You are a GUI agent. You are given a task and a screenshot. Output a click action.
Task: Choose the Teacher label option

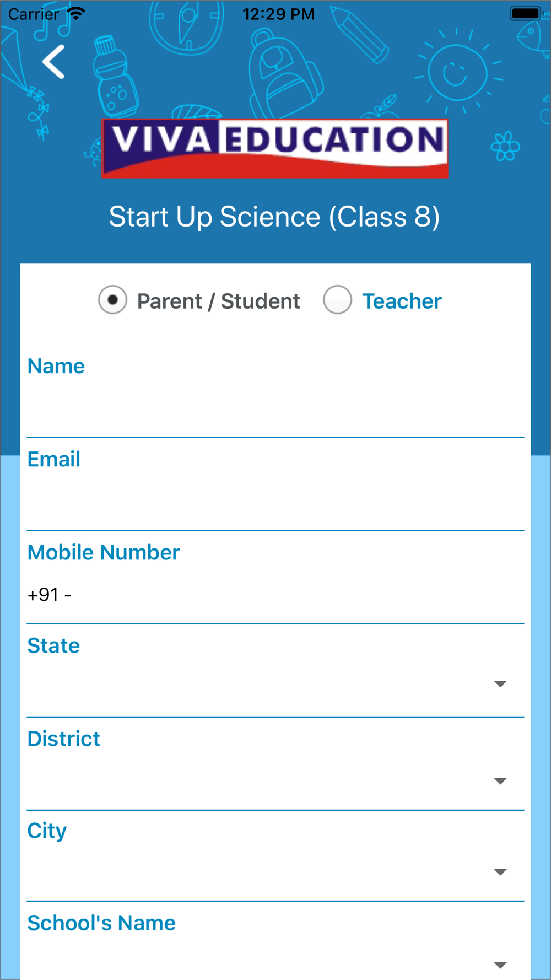point(402,301)
